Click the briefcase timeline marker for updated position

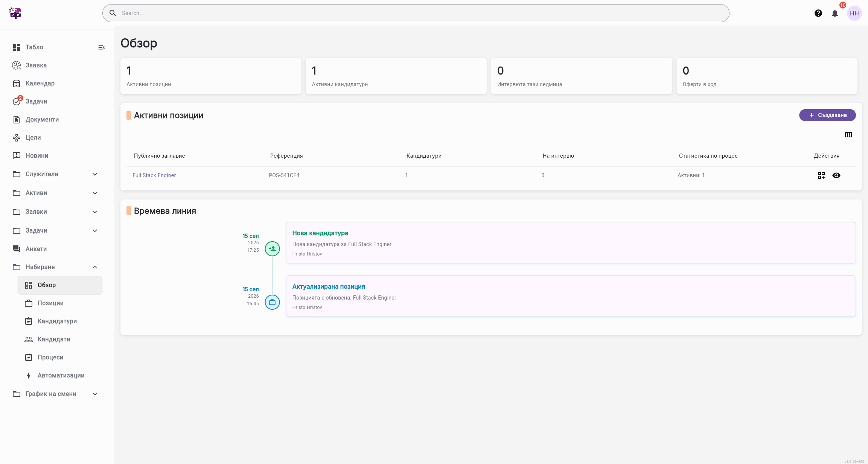[x=272, y=302]
